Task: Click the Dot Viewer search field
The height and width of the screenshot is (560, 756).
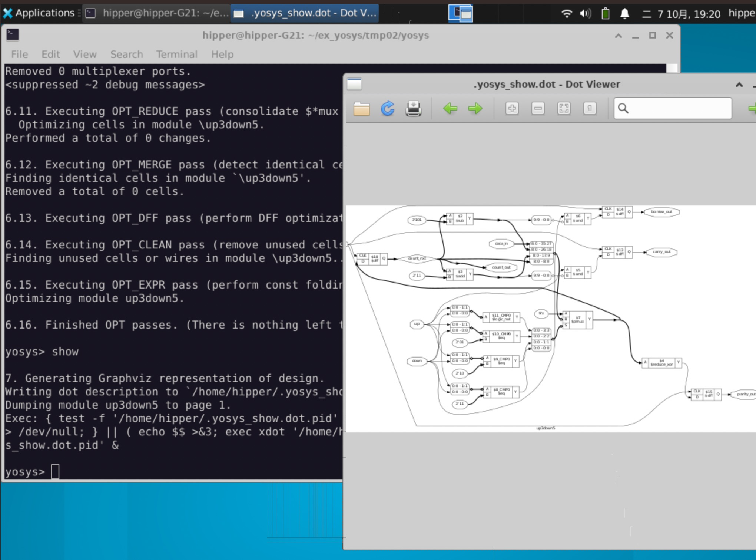Action: point(678,109)
